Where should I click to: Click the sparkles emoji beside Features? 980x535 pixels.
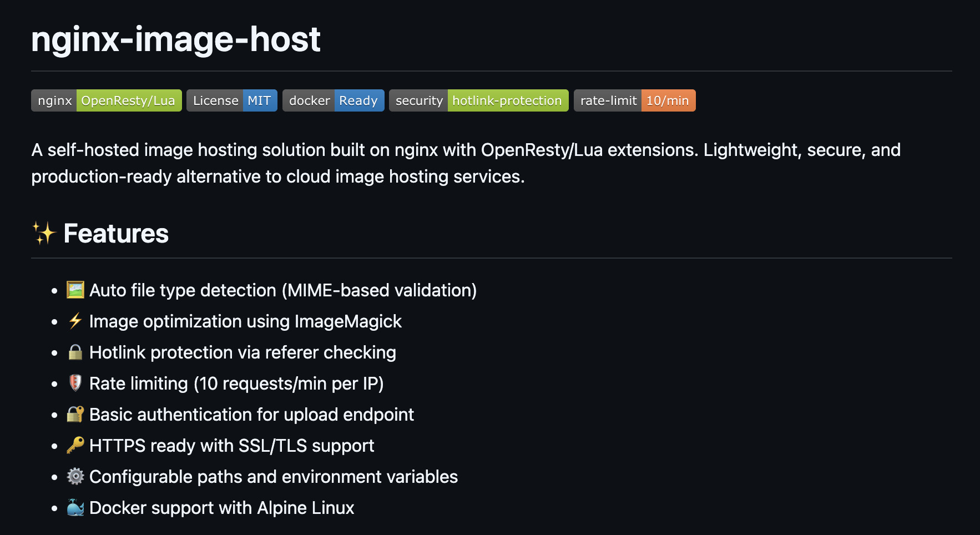pyautogui.click(x=44, y=233)
